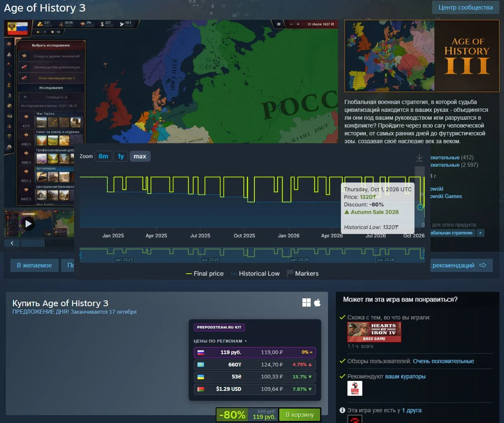Screen dimensions: 504x423
Task: Click the chart navigator right handle
Action: [x=424, y=255]
